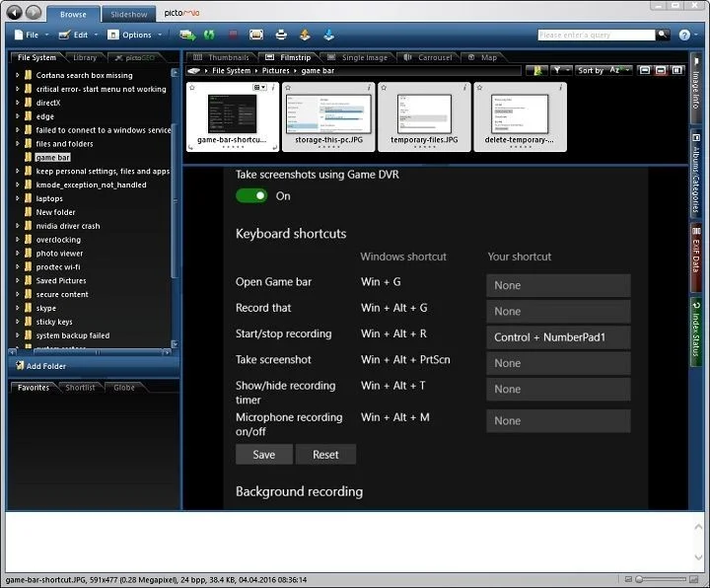
Task: Star the game-bar-shortcut thumbnail
Action: point(192,88)
